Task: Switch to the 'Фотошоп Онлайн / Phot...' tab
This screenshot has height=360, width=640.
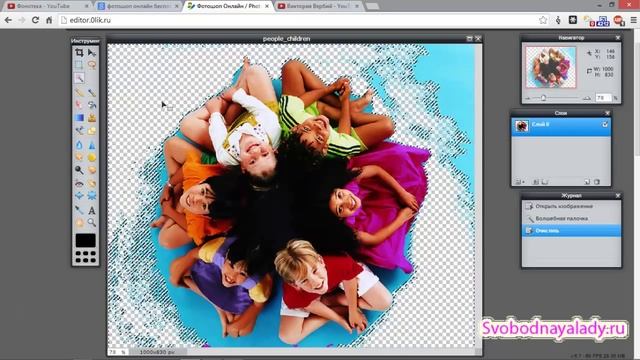Action: (228, 6)
